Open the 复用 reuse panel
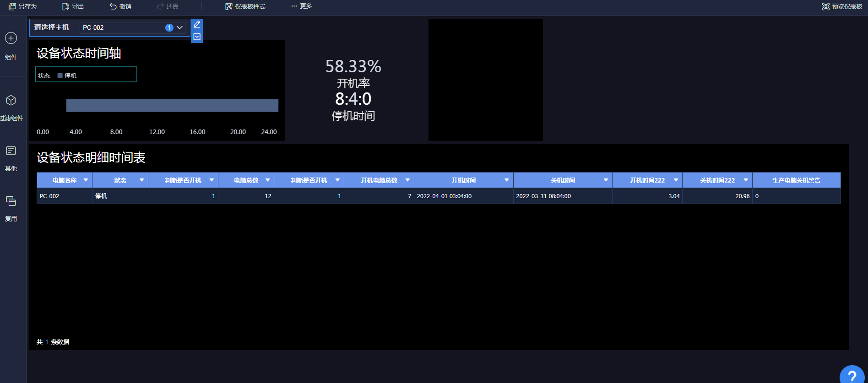This screenshot has height=383, width=868. (x=11, y=209)
